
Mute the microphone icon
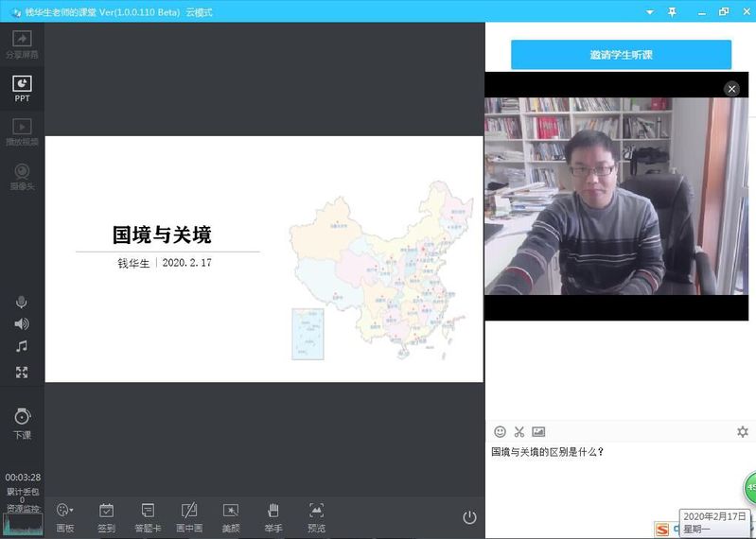click(21, 302)
